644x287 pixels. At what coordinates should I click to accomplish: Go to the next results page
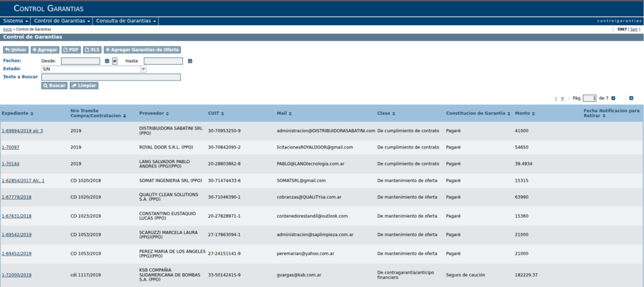point(556,98)
